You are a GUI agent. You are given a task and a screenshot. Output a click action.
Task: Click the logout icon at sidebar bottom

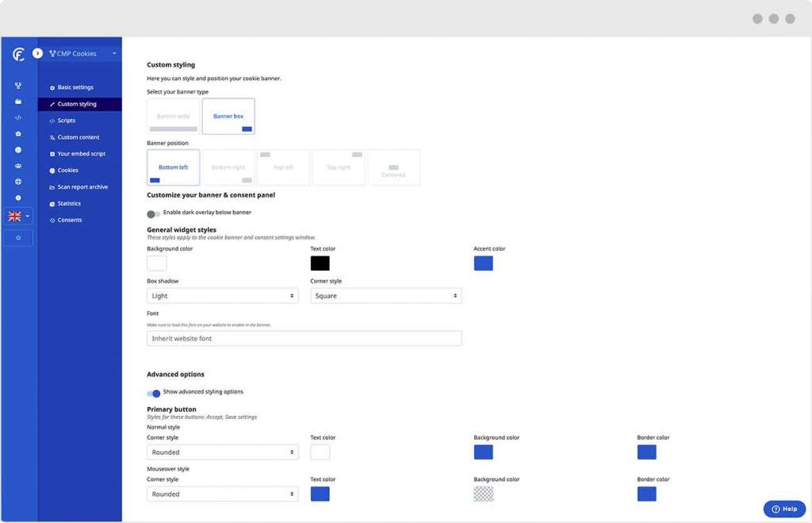[17, 237]
